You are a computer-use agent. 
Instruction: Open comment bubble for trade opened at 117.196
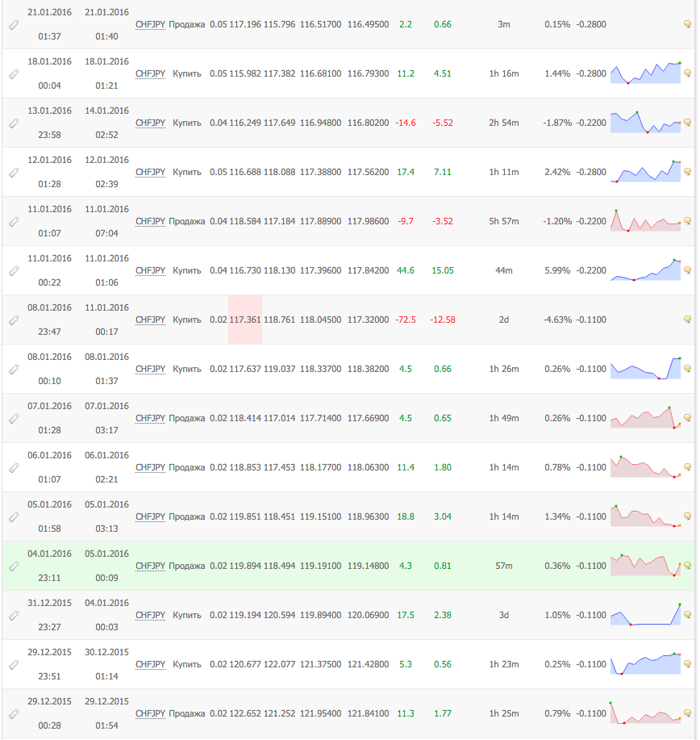pos(687,24)
